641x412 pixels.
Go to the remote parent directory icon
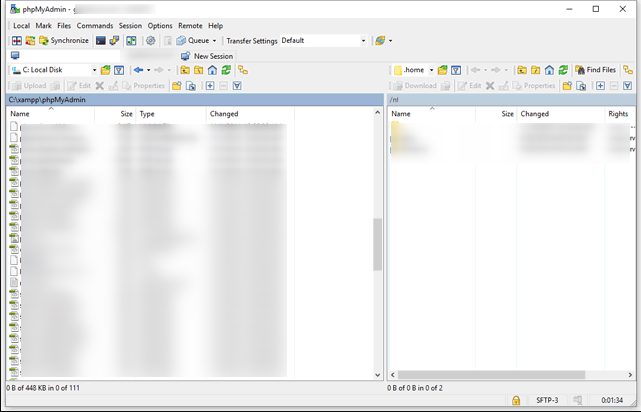[x=522, y=70]
